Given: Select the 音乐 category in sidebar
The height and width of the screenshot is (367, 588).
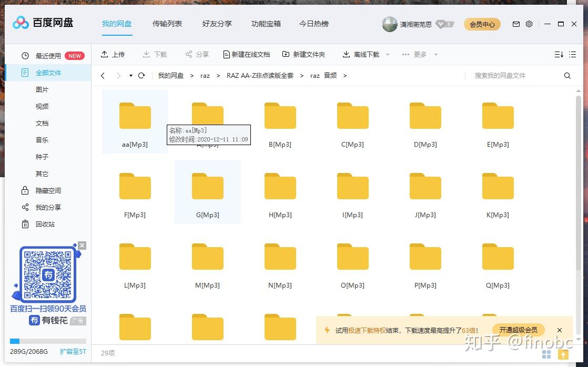Looking at the screenshot, I should click(42, 140).
